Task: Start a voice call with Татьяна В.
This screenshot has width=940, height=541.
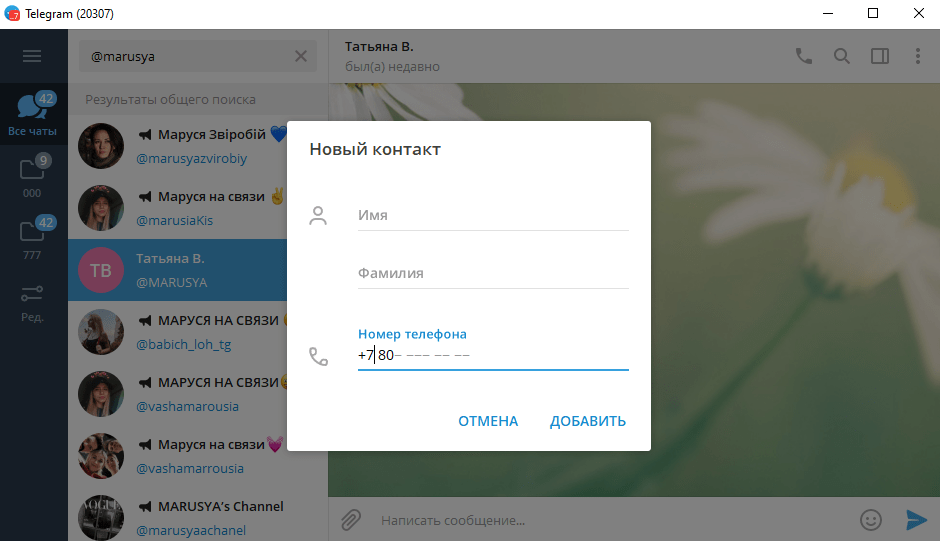Action: (803, 56)
